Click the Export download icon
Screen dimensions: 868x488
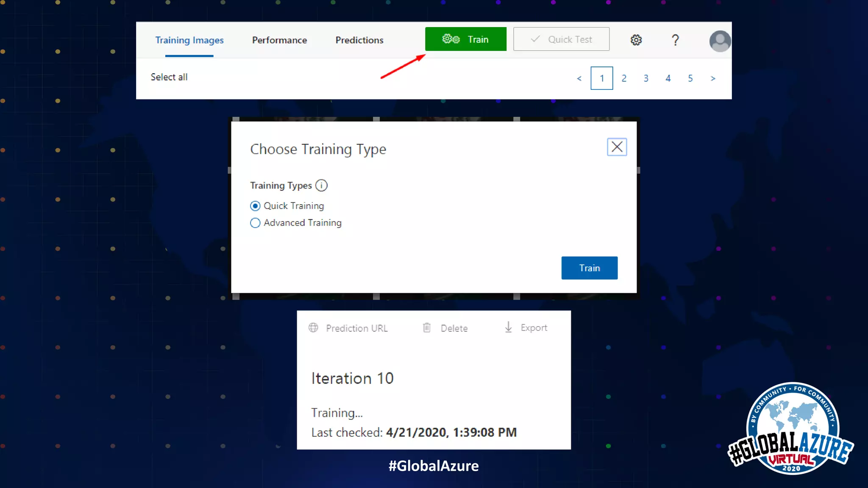click(508, 327)
